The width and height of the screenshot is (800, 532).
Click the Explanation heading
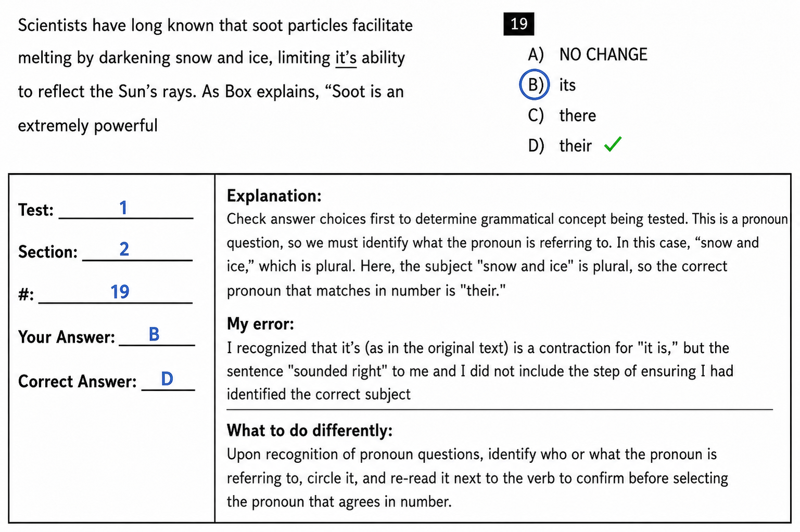[274, 196]
